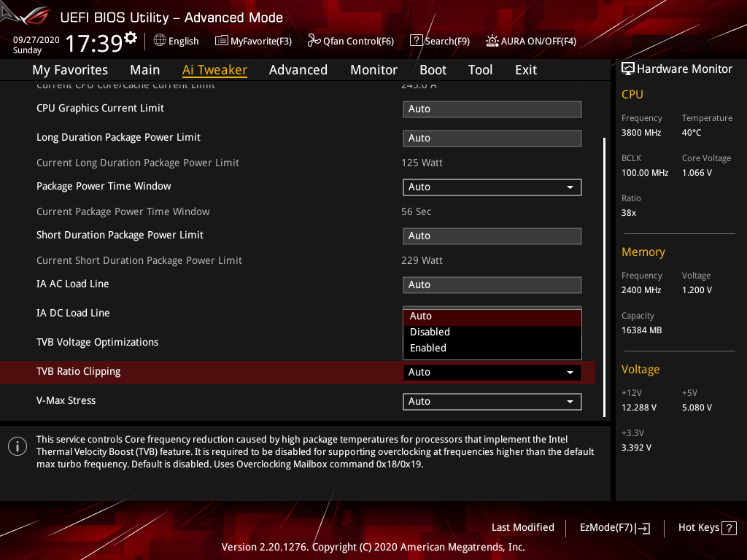Select the IA DC Load Line label
The width and height of the screenshot is (747, 560).
tap(73, 313)
